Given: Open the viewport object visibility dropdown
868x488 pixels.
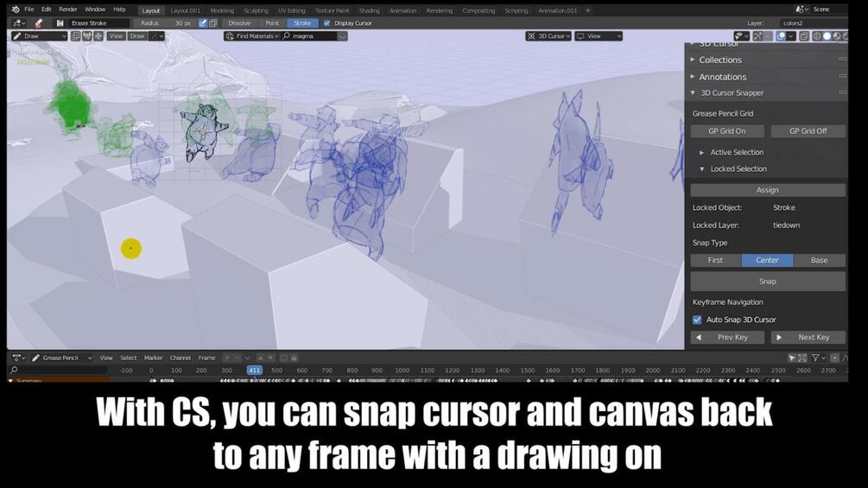Looking at the screenshot, I should (x=741, y=36).
